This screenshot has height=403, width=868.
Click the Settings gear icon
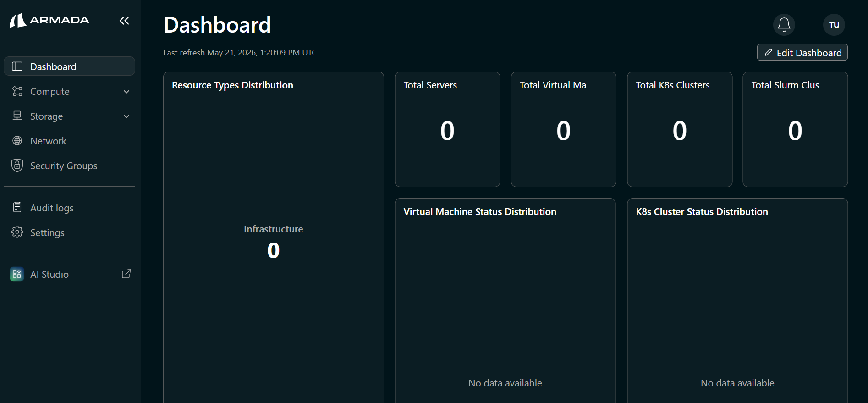[x=17, y=232]
